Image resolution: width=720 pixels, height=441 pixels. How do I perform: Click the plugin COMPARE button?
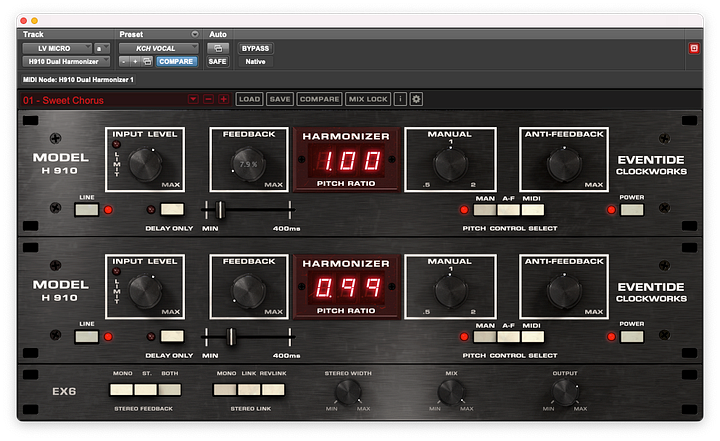(320, 99)
